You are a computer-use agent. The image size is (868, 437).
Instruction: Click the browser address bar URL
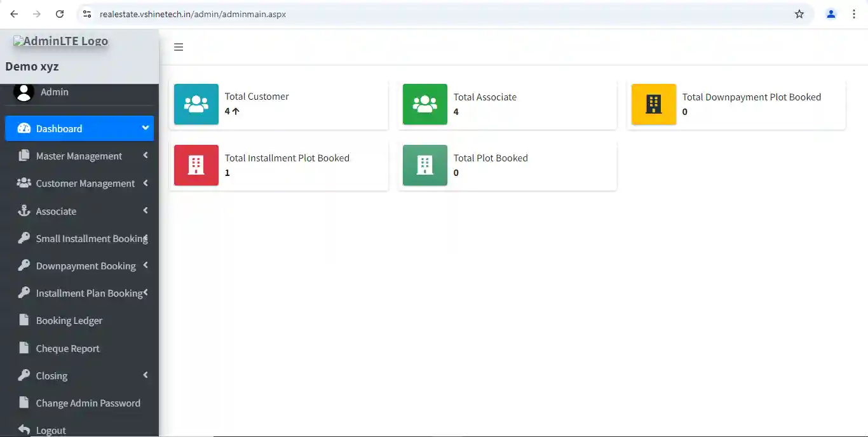pyautogui.click(x=193, y=14)
